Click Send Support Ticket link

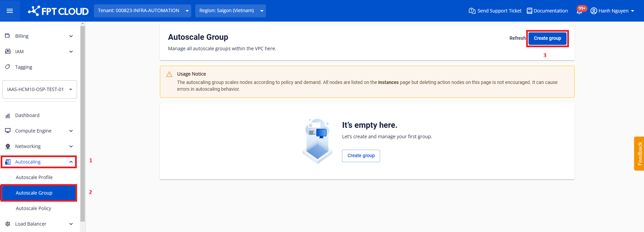pos(495,11)
